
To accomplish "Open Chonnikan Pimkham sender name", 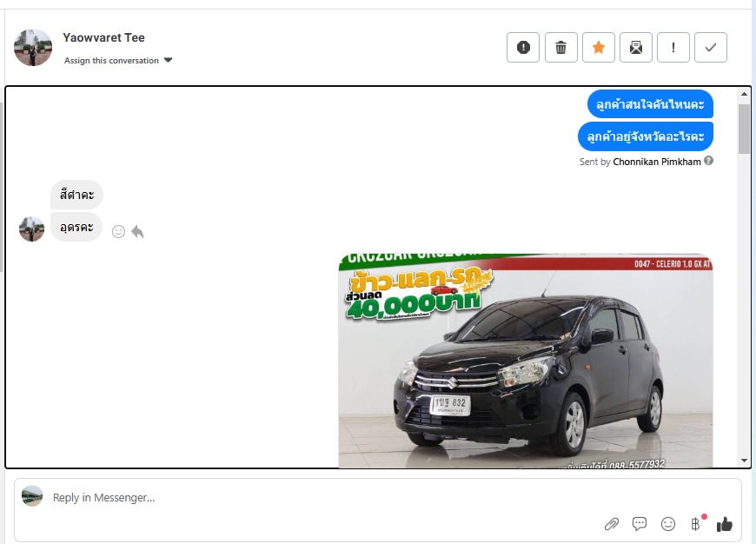I will pyautogui.click(x=657, y=162).
